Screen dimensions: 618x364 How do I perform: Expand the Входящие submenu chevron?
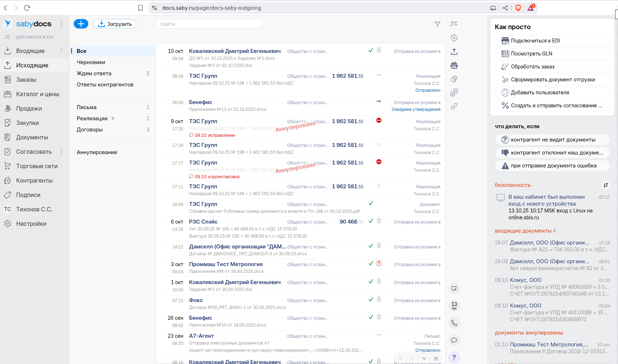click(x=61, y=51)
